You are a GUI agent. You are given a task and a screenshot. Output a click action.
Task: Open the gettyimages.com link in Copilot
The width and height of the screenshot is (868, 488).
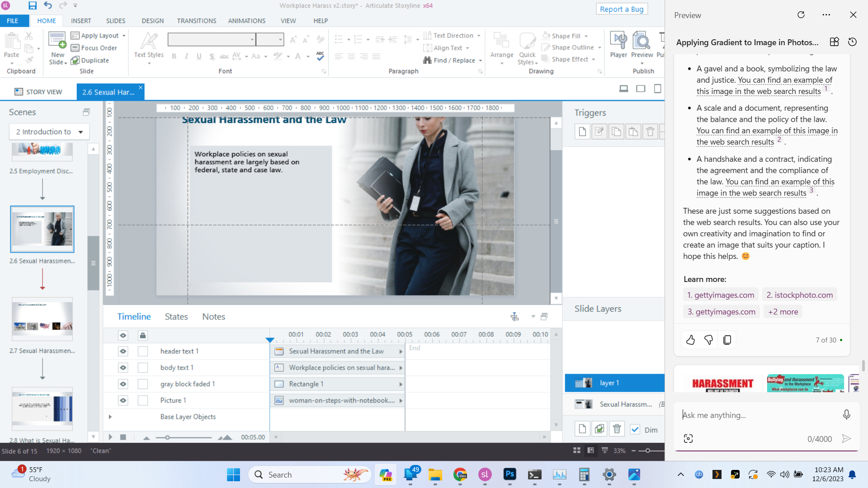[721, 294]
